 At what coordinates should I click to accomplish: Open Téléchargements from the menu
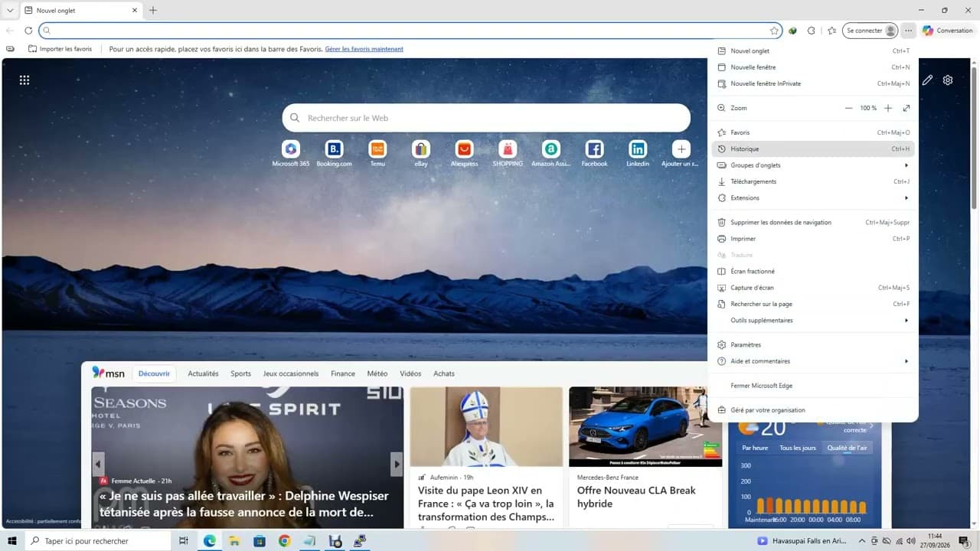(813, 181)
